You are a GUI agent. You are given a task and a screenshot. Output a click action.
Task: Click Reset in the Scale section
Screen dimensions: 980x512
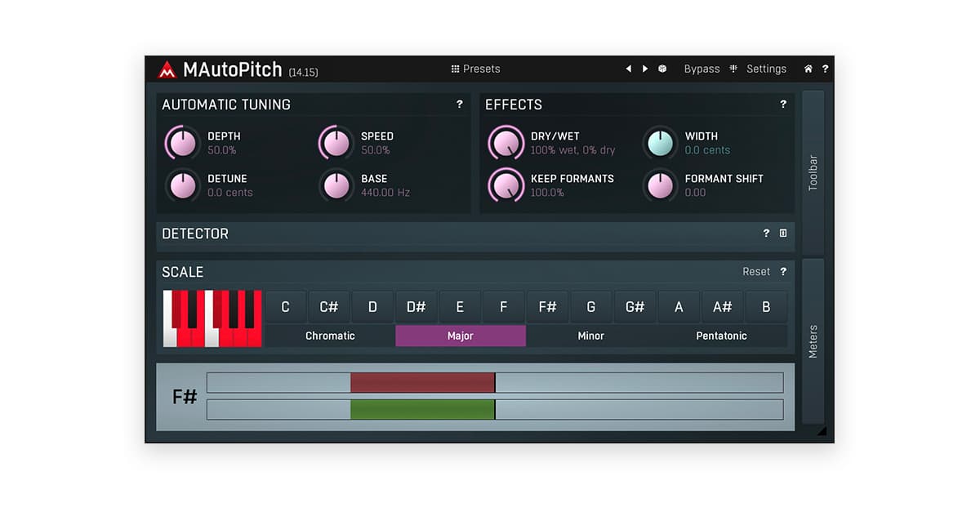(x=755, y=272)
